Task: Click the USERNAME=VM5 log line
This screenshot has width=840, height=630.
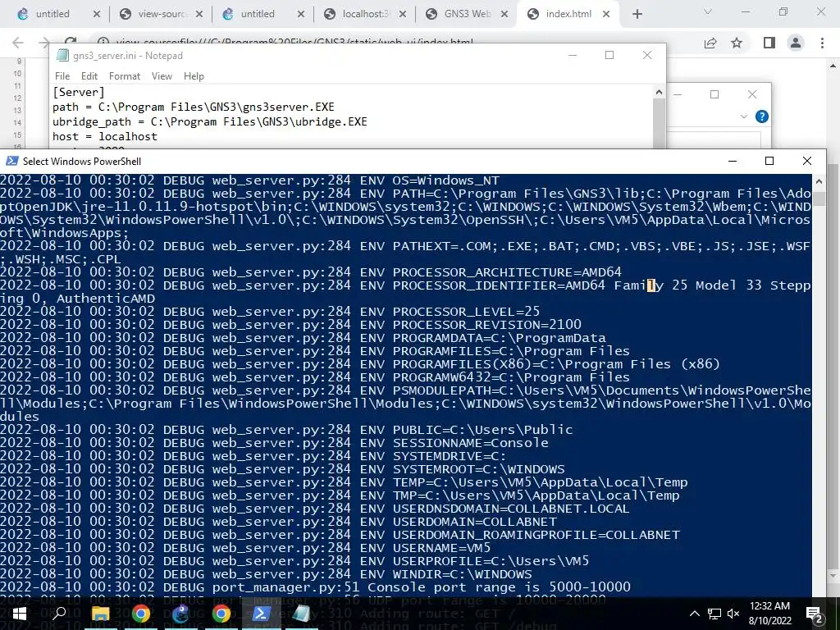Action: (x=245, y=547)
